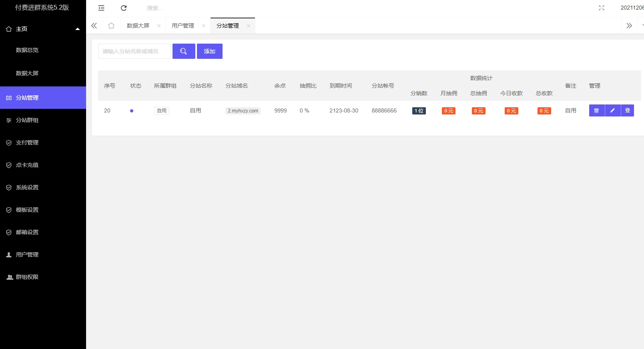Toggle fullscreen mode icon

pos(601,8)
